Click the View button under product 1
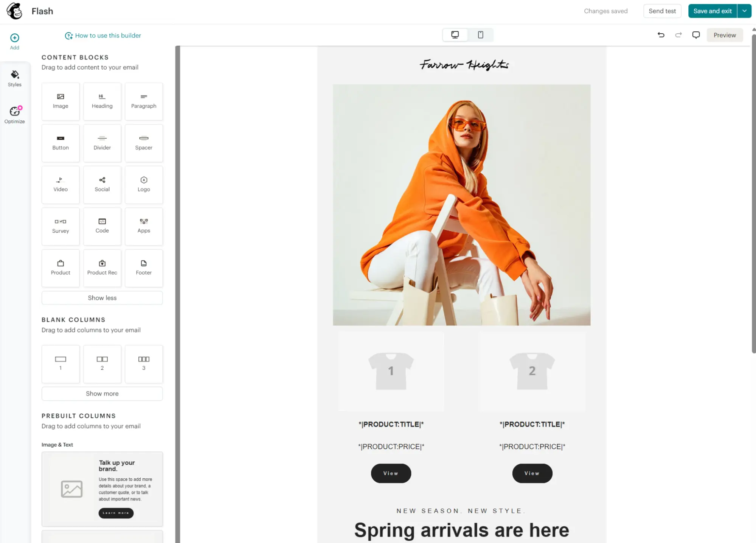756x543 pixels. pos(391,473)
